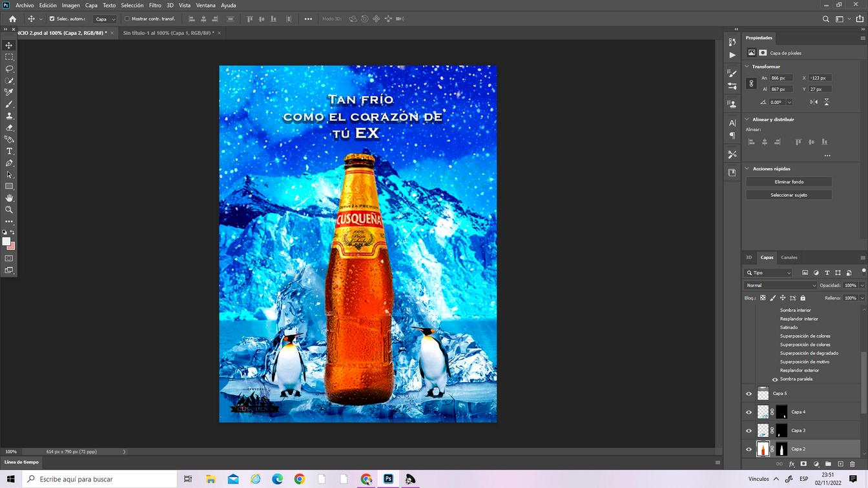Select the Pen tool
868x488 pixels.
point(9,163)
